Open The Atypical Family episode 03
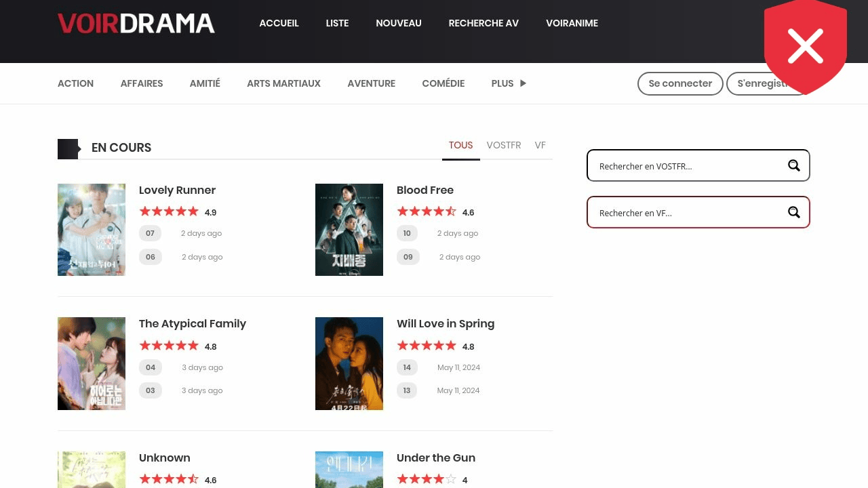868x488 pixels. [150, 390]
